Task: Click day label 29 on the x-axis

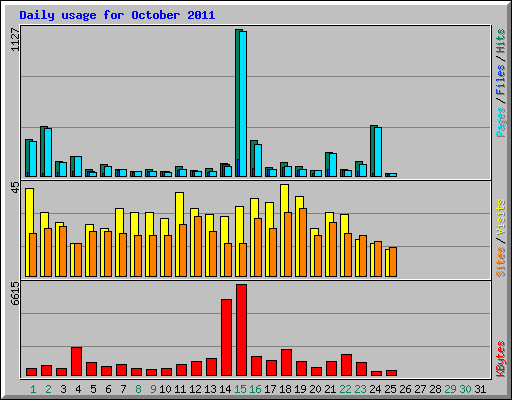Action: (450, 389)
